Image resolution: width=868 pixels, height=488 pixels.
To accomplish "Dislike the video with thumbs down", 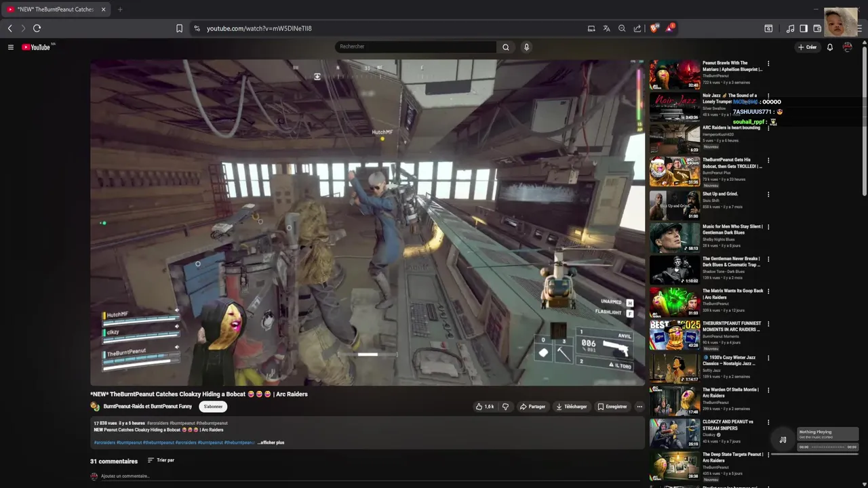I will 505,407.
